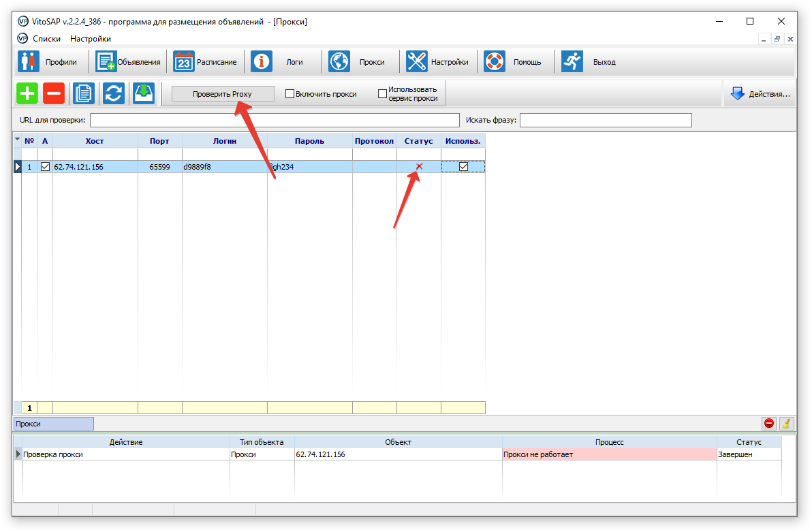Image resolution: width=812 pixels, height=532 pixels.
Task: Click the green plus add proxy icon
Action: point(27,93)
